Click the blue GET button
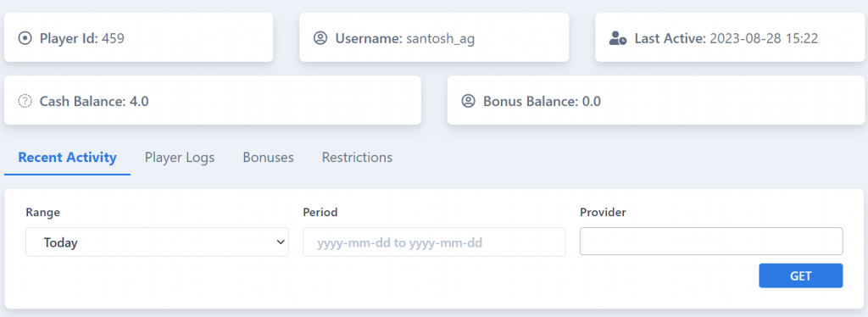The width and height of the screenshot is (868, 317). pyautogui.click(x=800, y=275)
